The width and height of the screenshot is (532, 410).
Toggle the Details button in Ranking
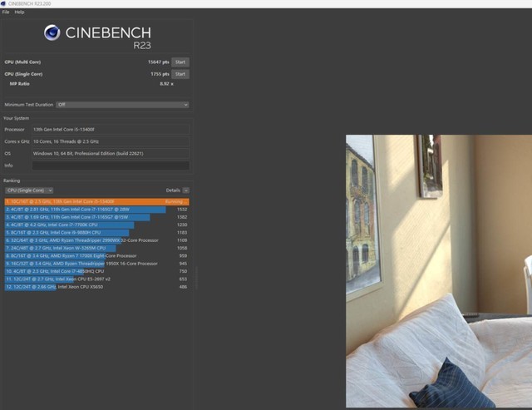pos(186,190)
